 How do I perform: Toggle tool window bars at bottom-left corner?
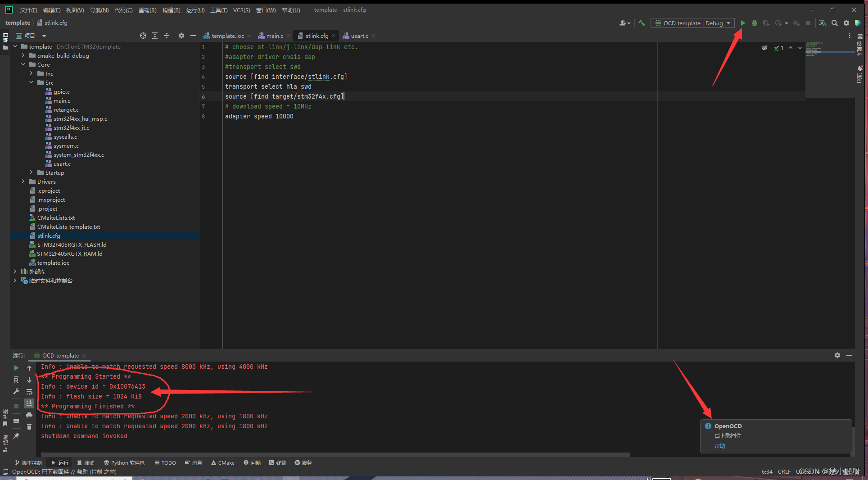point(5,471)
